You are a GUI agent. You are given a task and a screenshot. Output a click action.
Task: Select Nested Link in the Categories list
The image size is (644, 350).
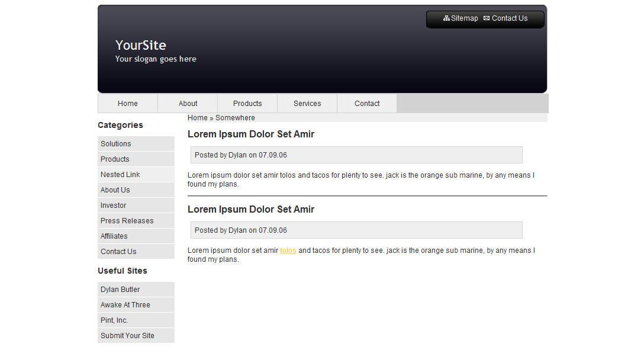point(136,175)
